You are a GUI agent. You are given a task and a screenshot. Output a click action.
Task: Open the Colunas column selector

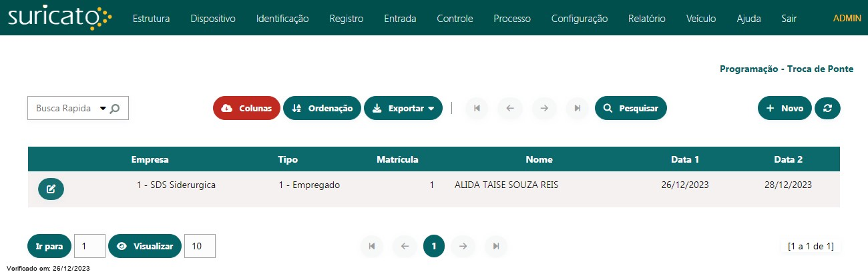(x=246, y=108)
